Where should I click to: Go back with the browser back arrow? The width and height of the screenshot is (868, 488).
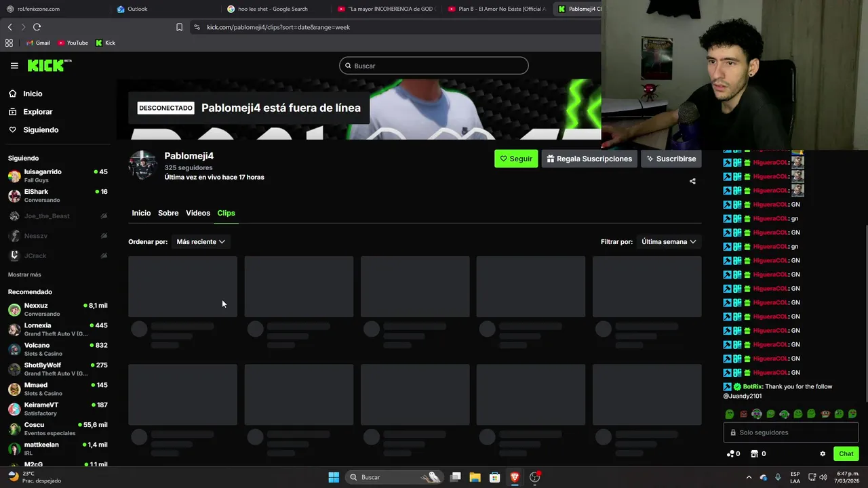coord(9,27)
